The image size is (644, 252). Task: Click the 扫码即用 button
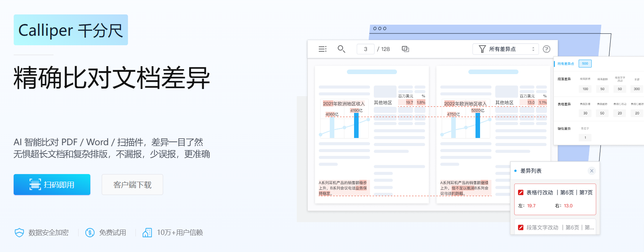[52, 185]
